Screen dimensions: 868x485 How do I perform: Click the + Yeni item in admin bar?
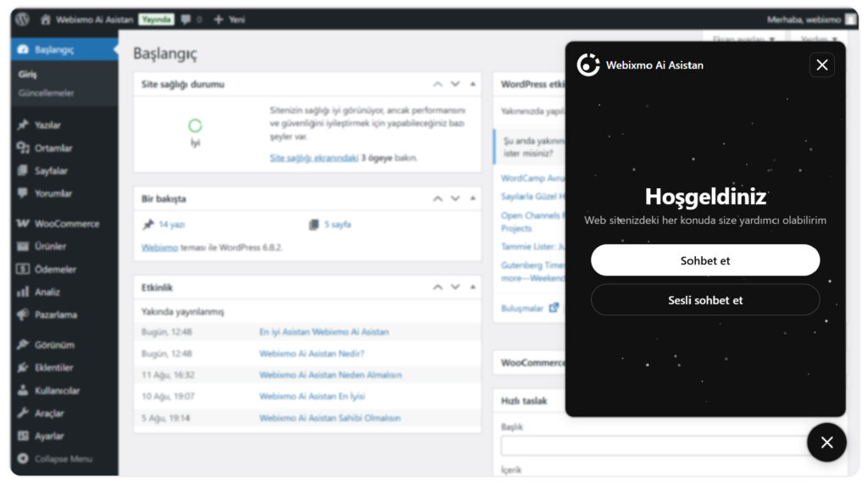pos(229,19)
